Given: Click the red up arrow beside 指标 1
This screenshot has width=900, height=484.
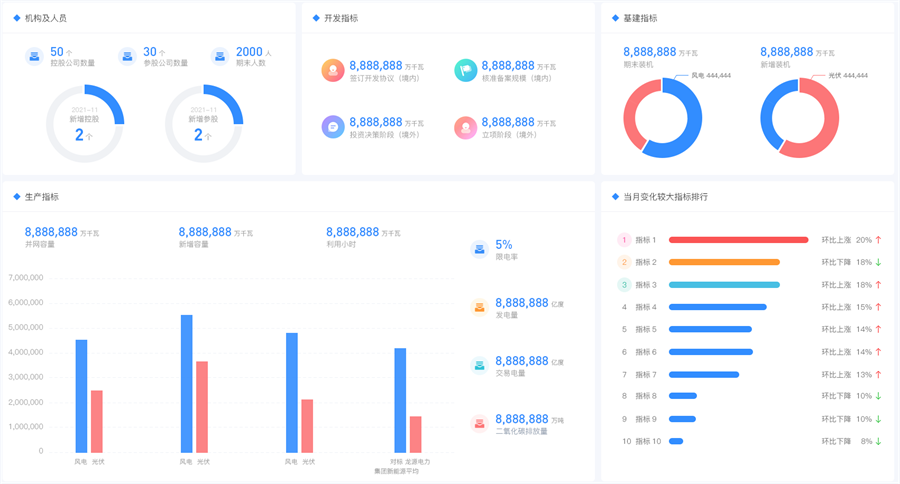Looking at the screenshot, I should click(x=879, y=240).
